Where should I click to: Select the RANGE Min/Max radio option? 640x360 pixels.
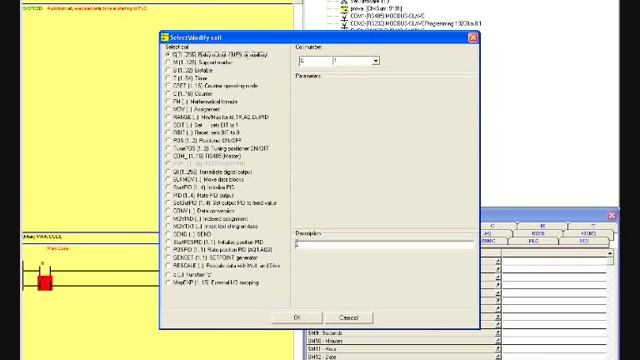[168, 117]
